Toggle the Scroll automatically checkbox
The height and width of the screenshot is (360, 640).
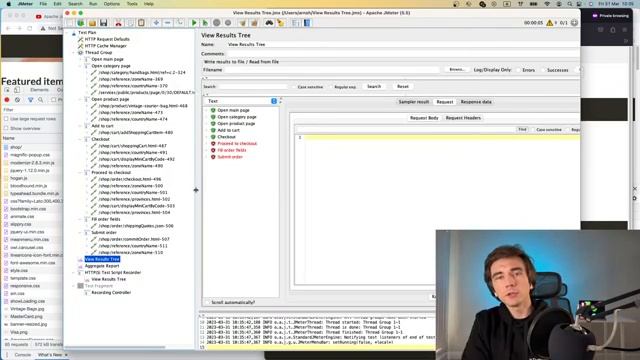pos(207,302)
